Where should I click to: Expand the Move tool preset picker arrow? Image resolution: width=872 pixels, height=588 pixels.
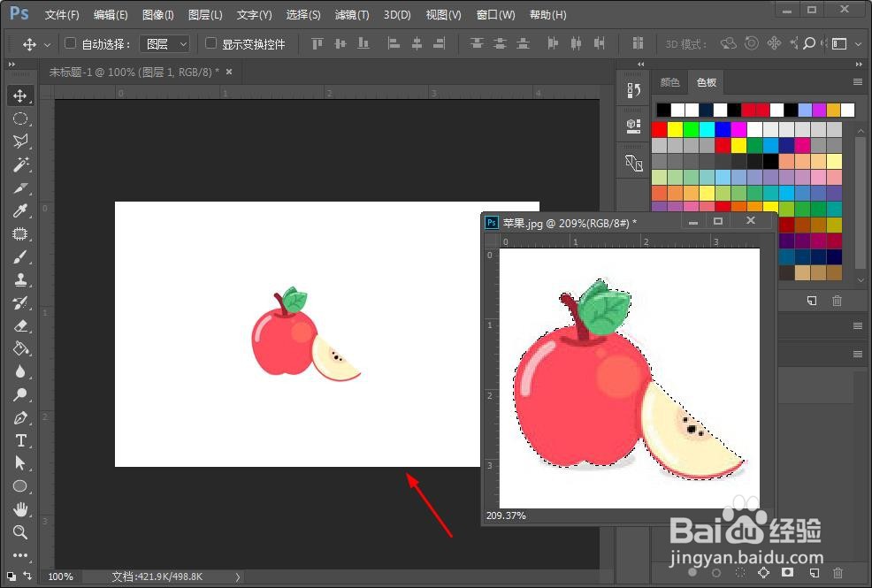point(47,44)
